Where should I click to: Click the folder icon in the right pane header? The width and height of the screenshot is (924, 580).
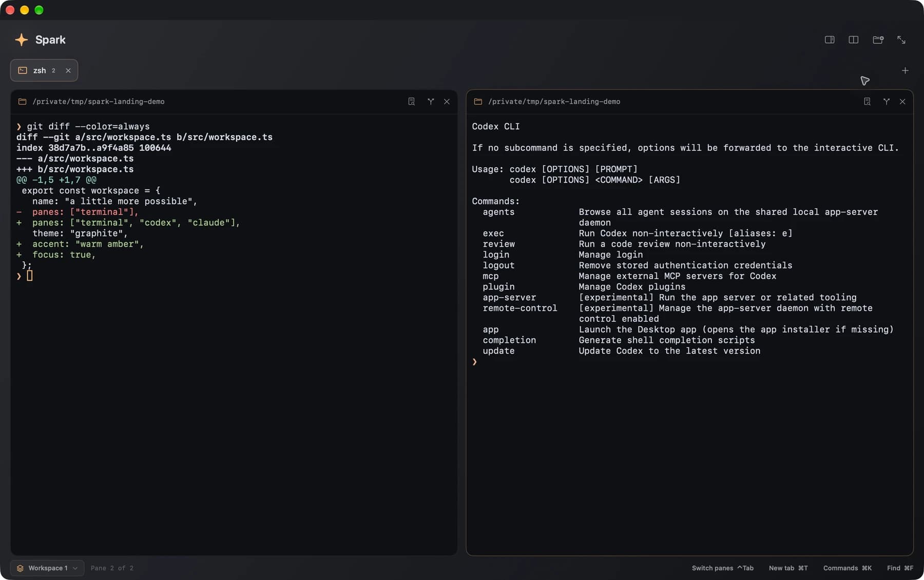point(478,102)
